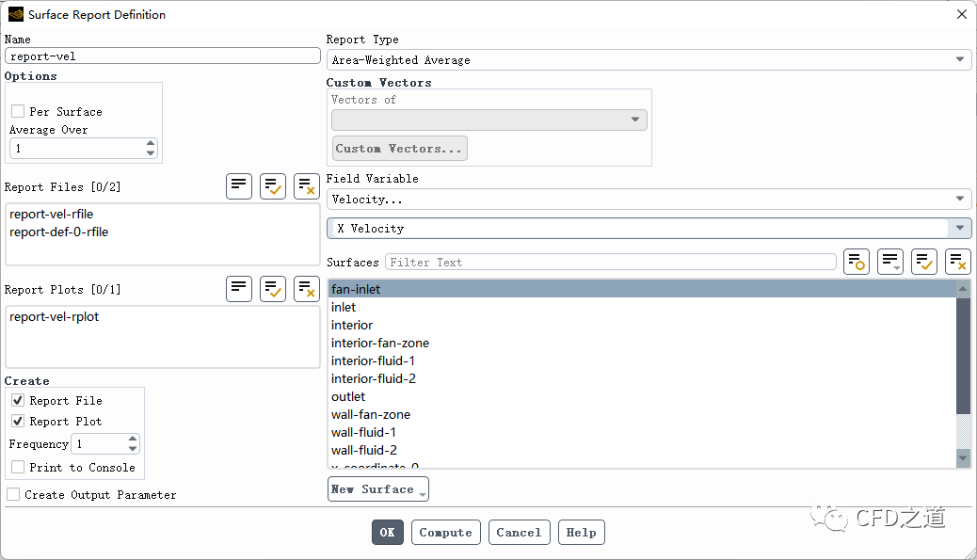The image size is (977, 560).
Task: Click the deselect-all X icon for Surfaces
Action: [958, 262]
